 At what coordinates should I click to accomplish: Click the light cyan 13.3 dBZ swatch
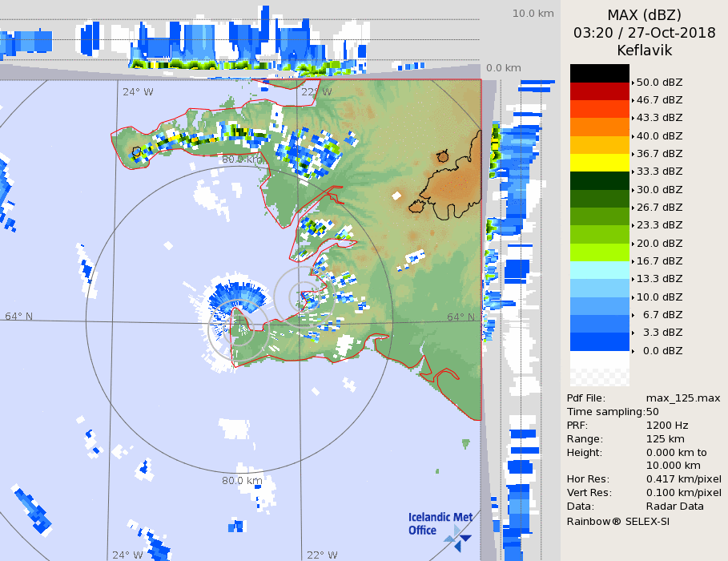tap(599, 269)
